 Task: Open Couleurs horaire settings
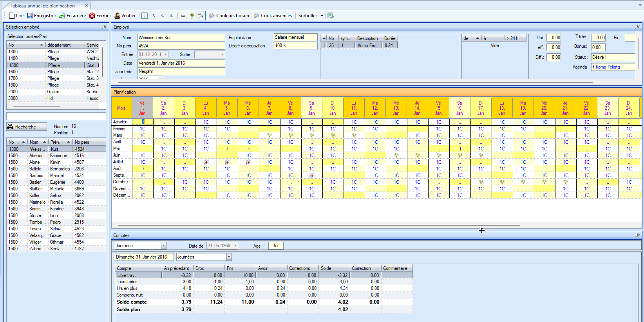tap(230, 16)
